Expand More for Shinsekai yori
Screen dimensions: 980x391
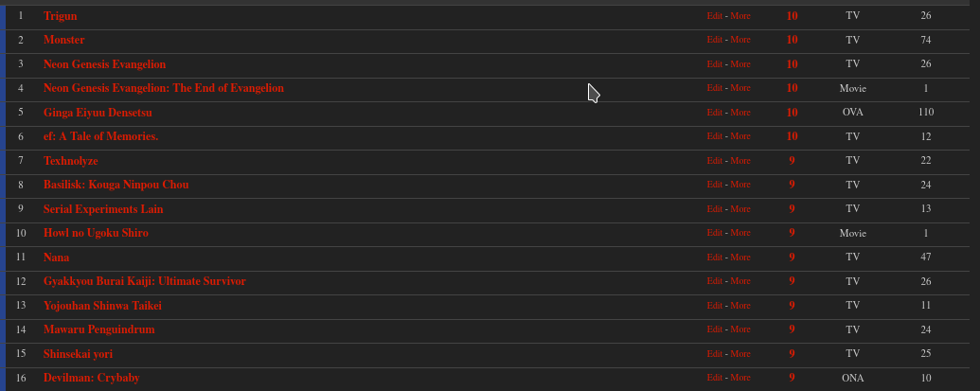point(740,354)
